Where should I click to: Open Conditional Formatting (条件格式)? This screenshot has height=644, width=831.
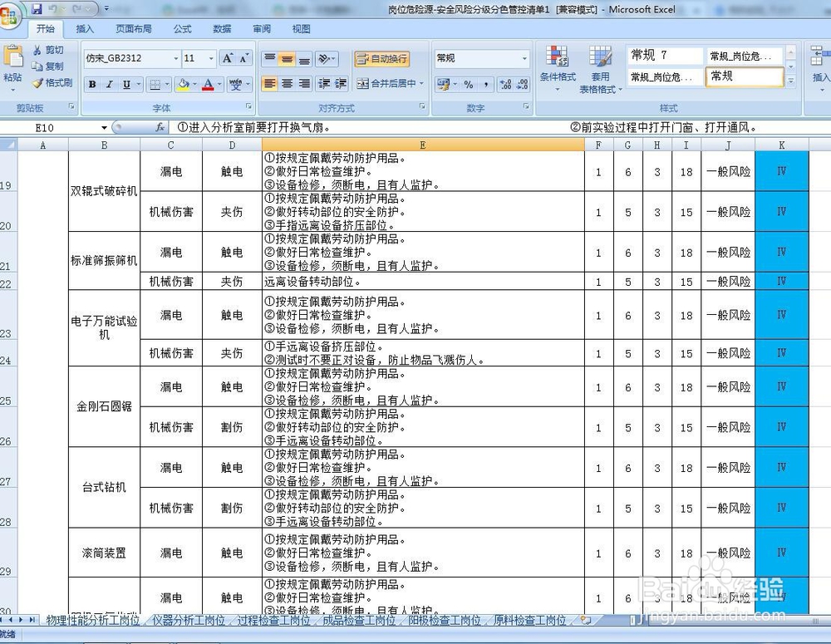(557, 68)
